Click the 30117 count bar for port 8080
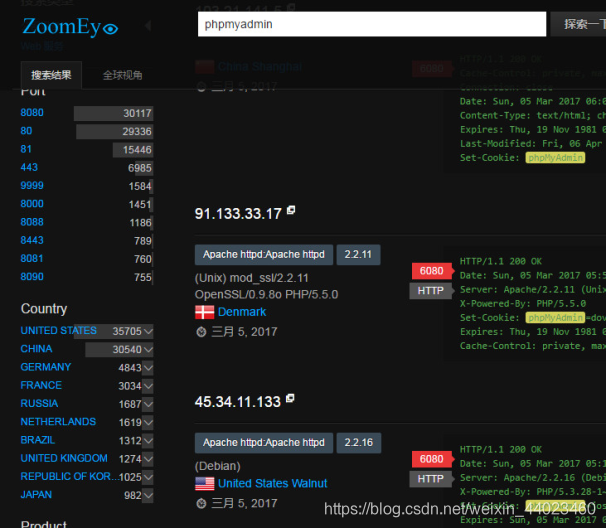 pos(114,113)
